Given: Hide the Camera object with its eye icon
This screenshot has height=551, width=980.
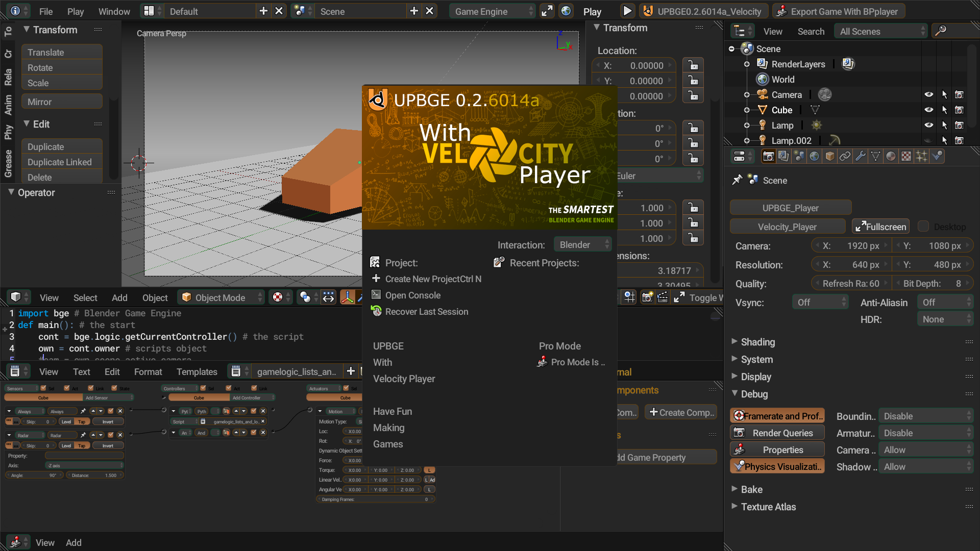Looking at the screenshot, I should [x=928, y=94].
